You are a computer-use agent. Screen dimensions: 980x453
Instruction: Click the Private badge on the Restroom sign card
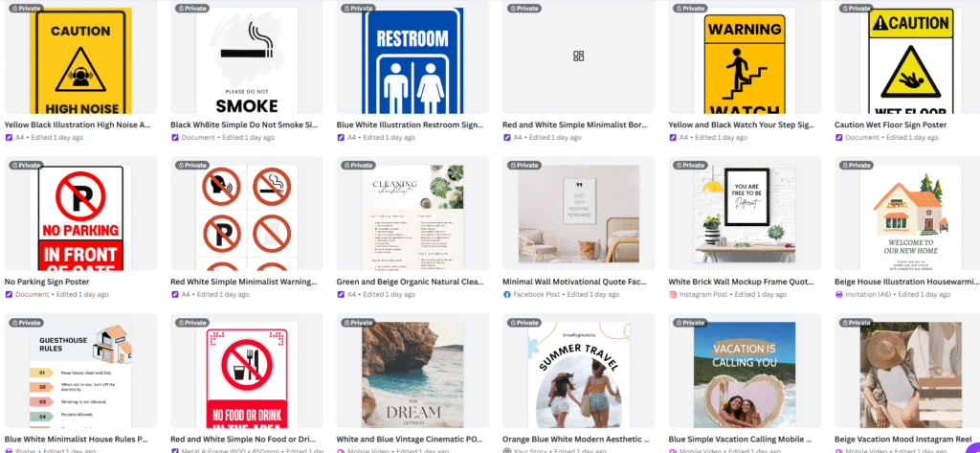pyautogui.click(x=358, y=8)
